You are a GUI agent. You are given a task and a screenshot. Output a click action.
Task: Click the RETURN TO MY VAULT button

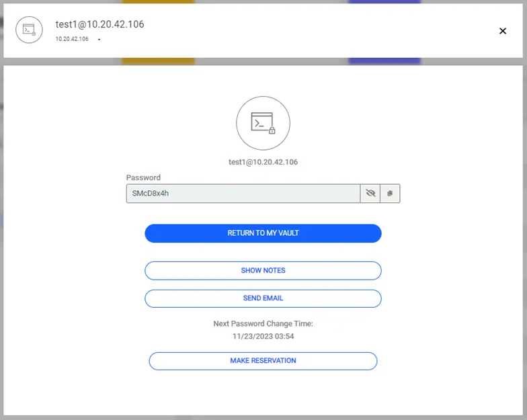(263, 233)
